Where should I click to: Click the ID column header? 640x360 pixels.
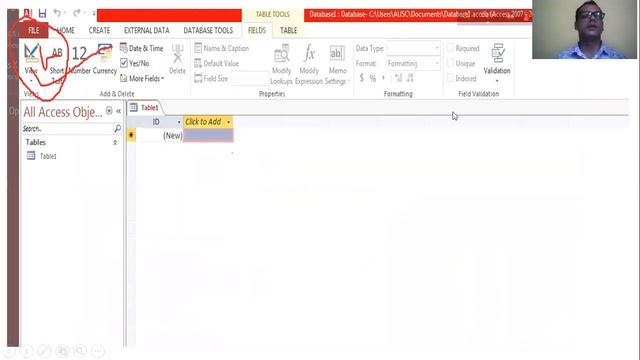[x=156, y=122]
